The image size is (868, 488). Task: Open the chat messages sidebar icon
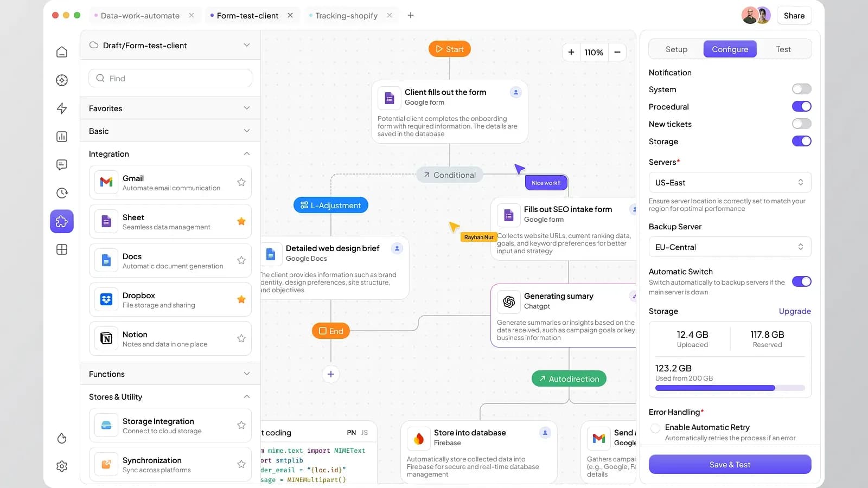(62, 165)
